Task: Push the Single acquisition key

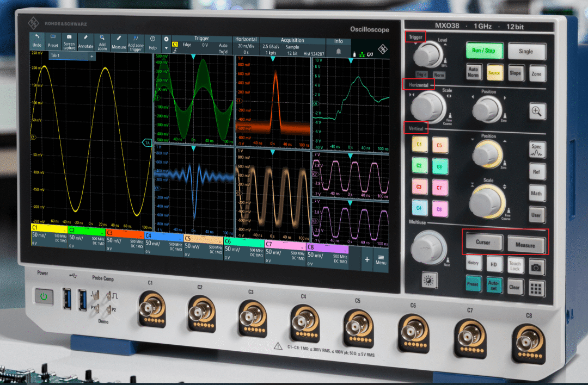Action: [526, 52]
